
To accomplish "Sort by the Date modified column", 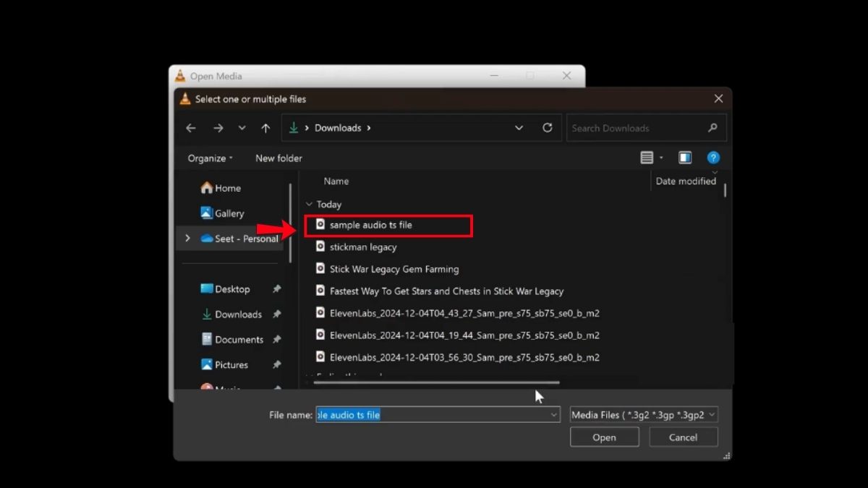I will coord(686,181).
